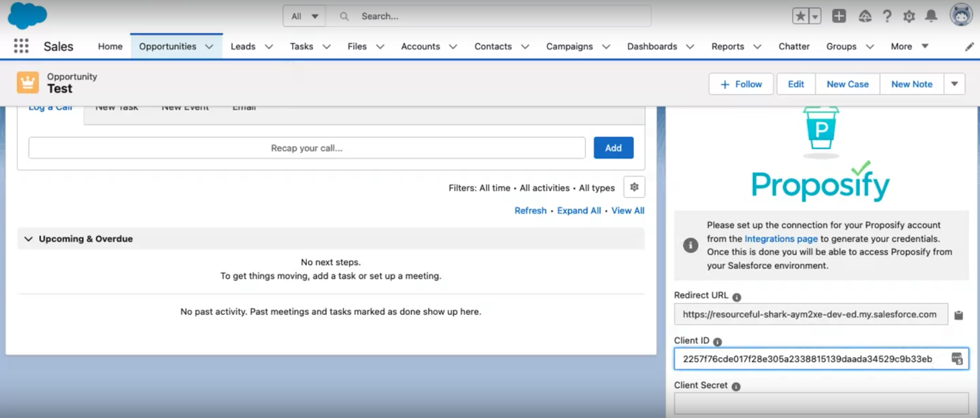This screenshot has width=980, height=418.
Task: Open the Reports tab
Action: [728, 46]
